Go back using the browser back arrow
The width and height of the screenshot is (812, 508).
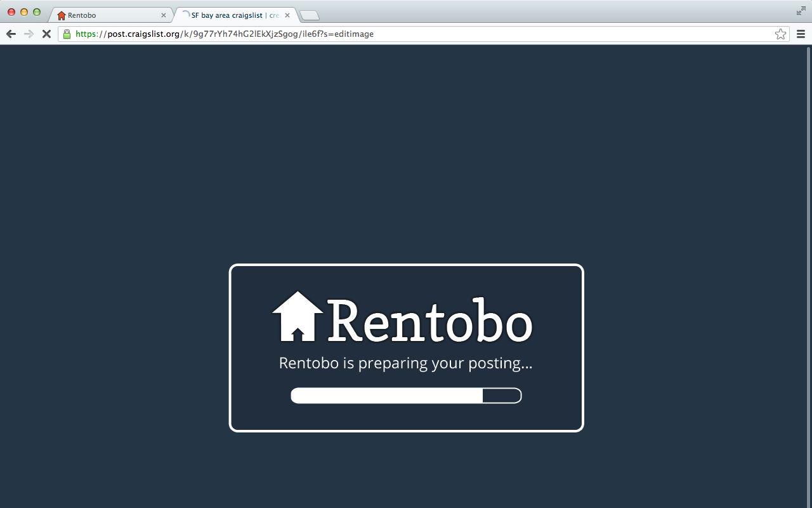[11, 34]
